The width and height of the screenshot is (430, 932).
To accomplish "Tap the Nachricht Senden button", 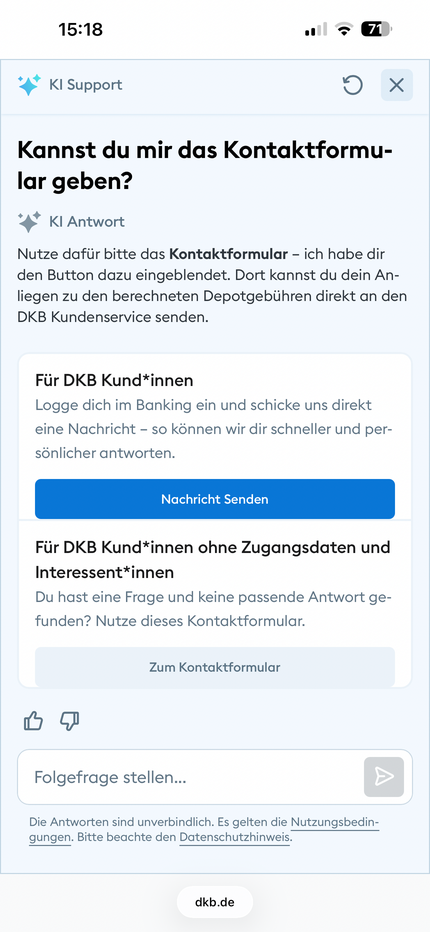I will tap(215, 499).
